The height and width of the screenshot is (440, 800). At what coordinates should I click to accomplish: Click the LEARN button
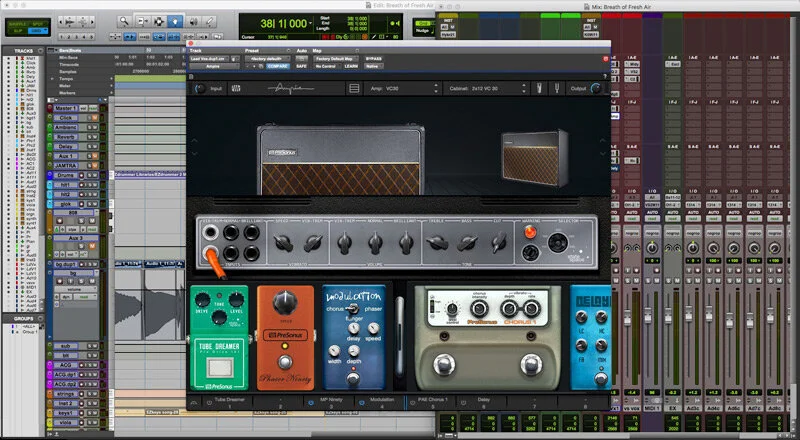point(351,66)
